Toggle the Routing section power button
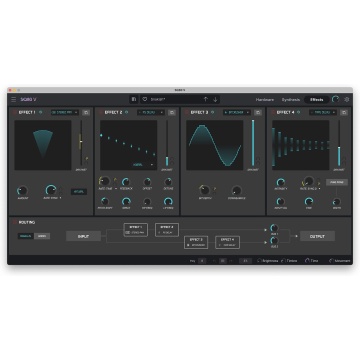This screenshot has width=360, height=360. coord(15,222)
